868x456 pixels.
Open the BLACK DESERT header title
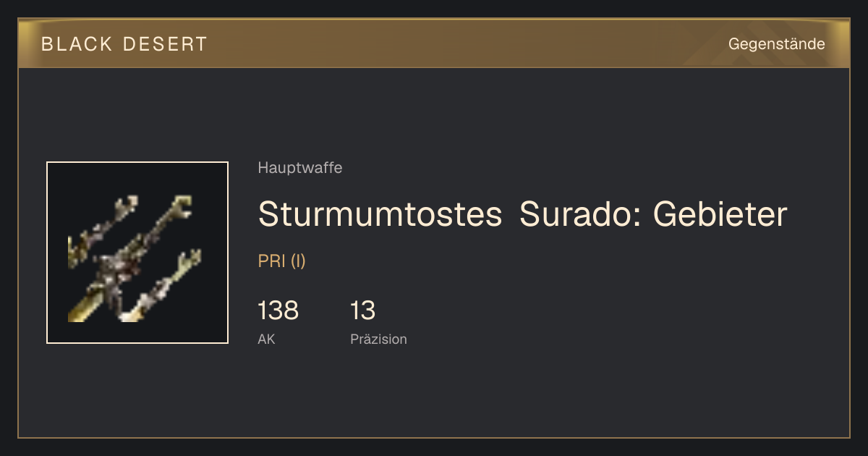124,44
